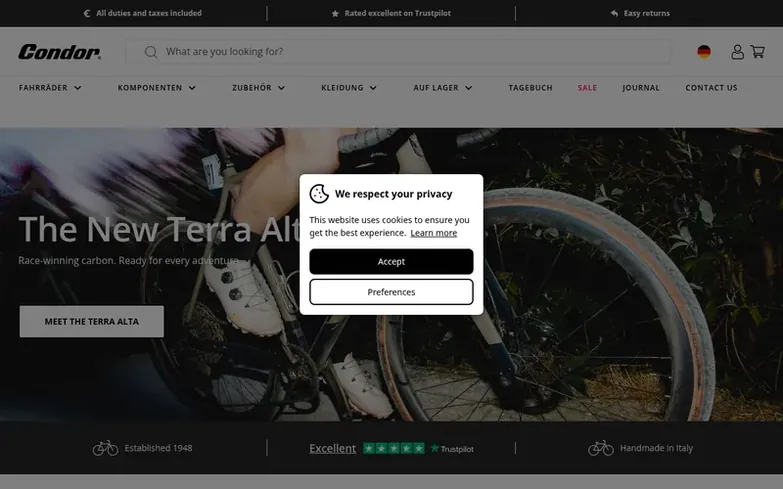The width and height of the screenshot is (783, 489).
Task: Click the New Terra Alta hero heading
Action: 160,230
